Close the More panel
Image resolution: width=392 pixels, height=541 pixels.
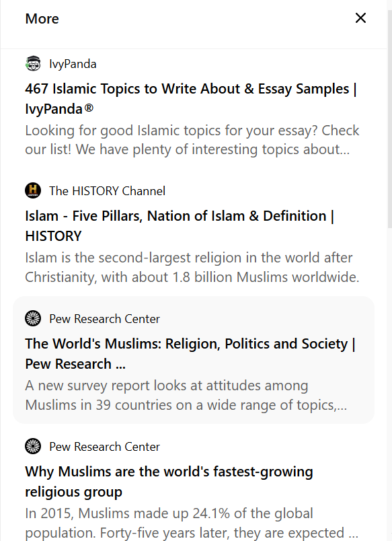(x=360, y=18)
